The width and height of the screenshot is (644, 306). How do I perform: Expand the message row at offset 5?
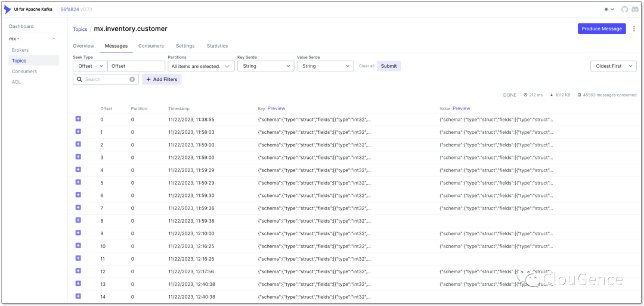(x=78, y=182)
